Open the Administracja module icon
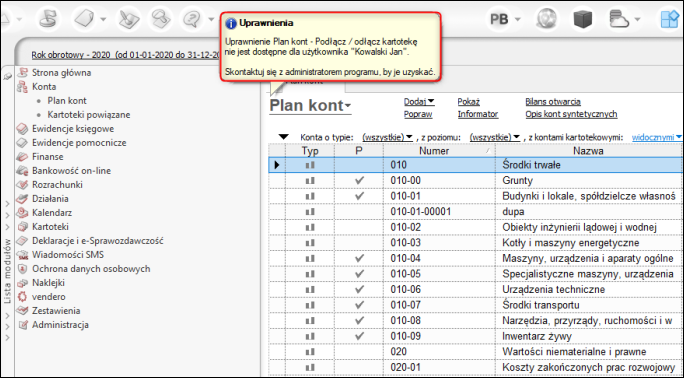 pos(22,325)
